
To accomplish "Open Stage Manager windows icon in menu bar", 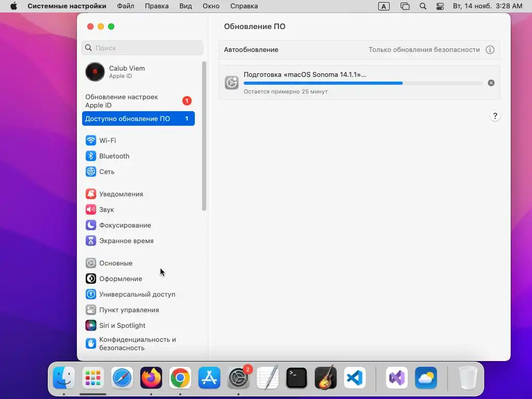I will tap(405, 6).
